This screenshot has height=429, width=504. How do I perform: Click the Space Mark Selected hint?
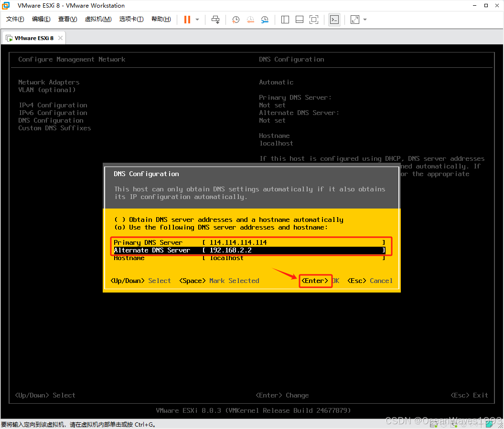coord(219,281)
